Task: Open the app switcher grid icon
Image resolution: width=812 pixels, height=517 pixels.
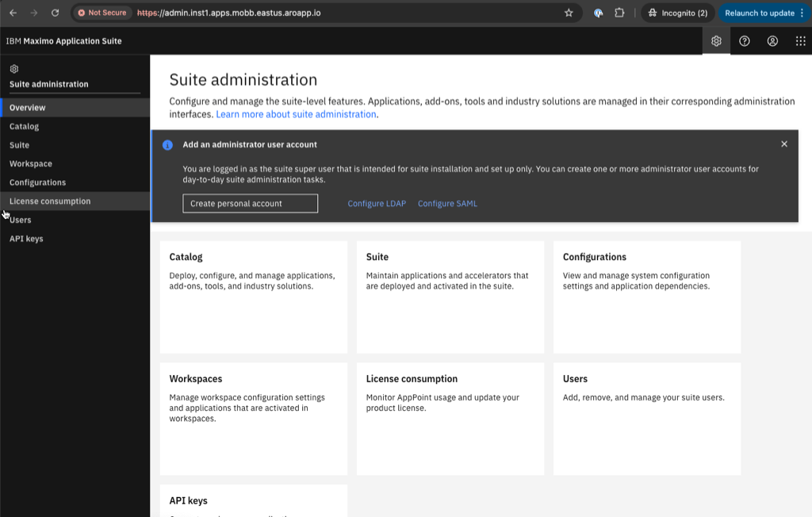Action: pyautogui.click(x=800, y=41)
